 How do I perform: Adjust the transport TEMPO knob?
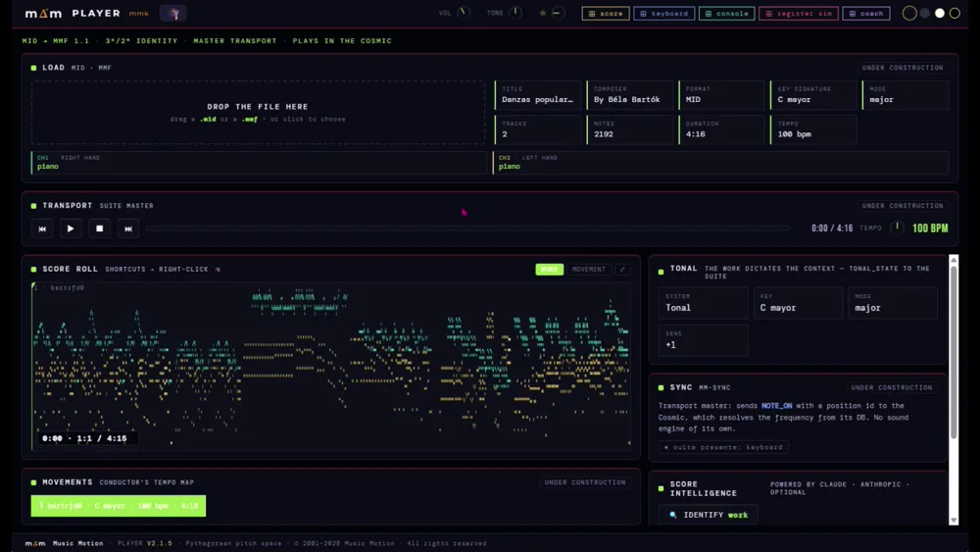897,227
